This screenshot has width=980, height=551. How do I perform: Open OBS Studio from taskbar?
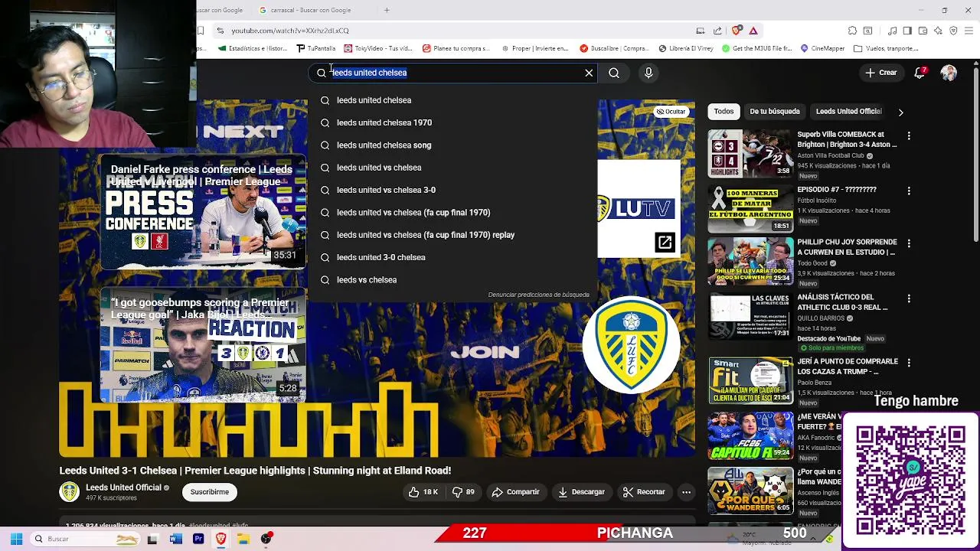coord(266,539)
